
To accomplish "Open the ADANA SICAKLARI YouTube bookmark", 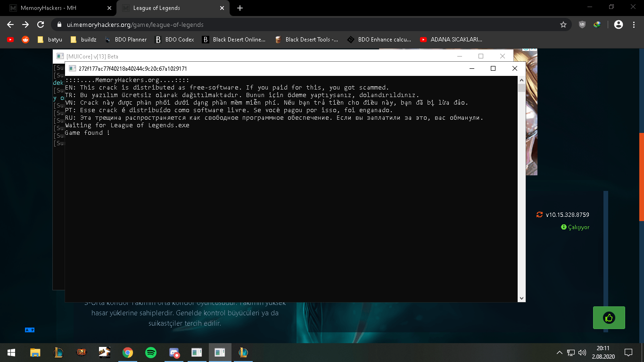I will pyautogui.click(x=451, y=40).
